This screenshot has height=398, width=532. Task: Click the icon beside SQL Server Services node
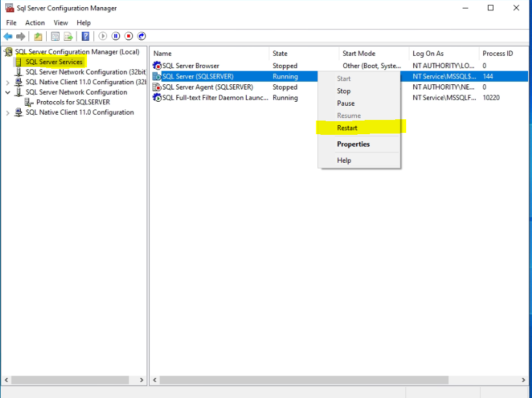tap(19, 62)
